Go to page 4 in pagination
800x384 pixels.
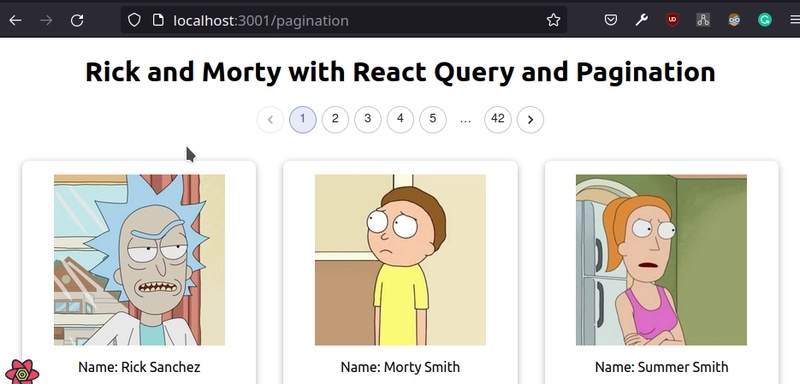click(x=400, y=120)
